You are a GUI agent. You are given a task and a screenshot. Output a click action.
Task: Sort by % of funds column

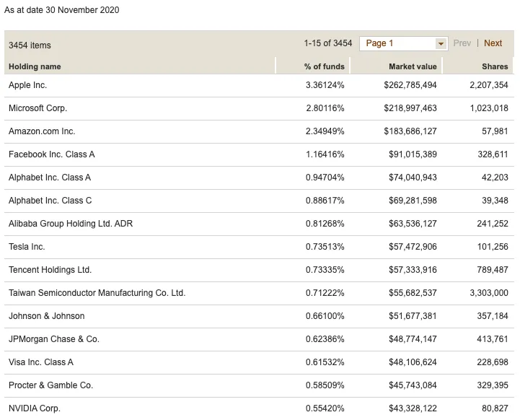click(x=324, y=66)
